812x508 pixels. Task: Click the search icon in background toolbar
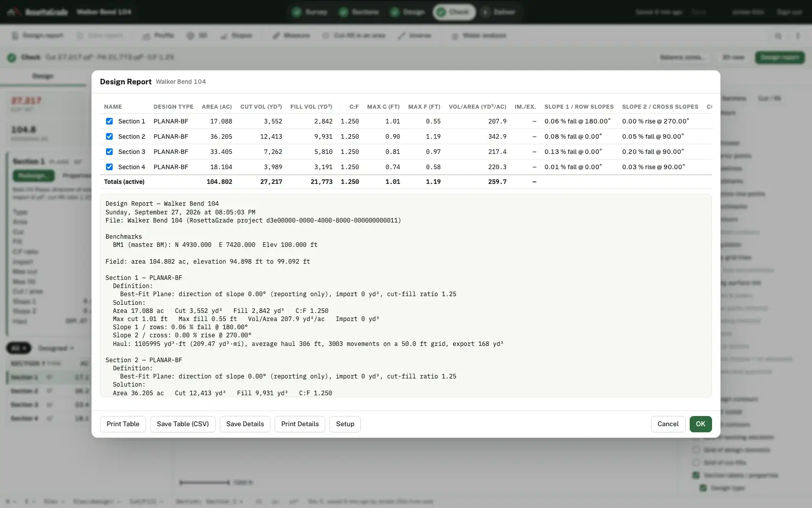(x=778, y=36)
